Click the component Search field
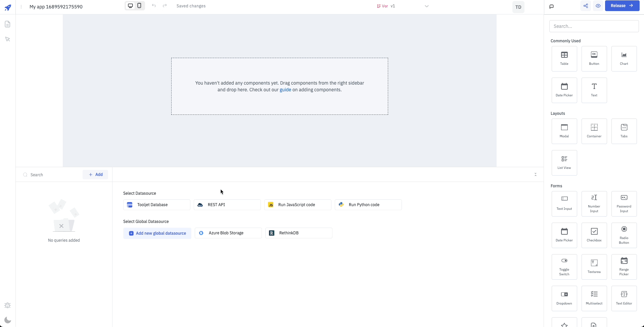644x327 pixels. 594,26
